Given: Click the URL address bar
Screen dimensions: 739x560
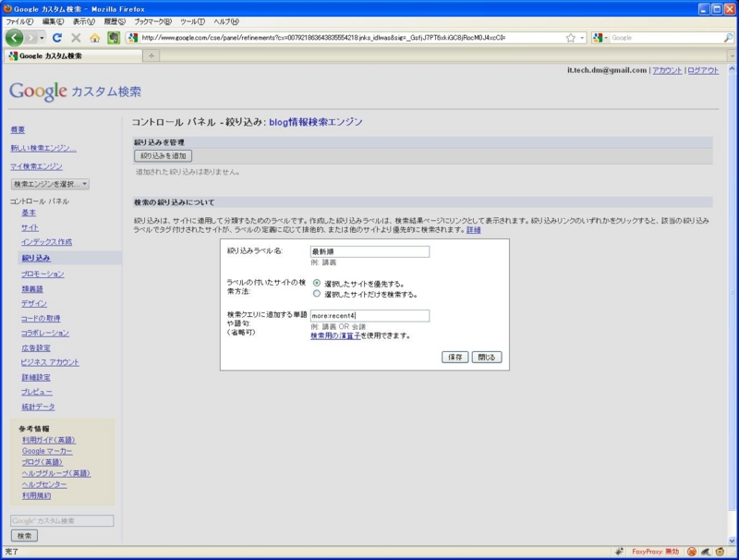Looking at the screenshot, I should [x=351, y=38].
